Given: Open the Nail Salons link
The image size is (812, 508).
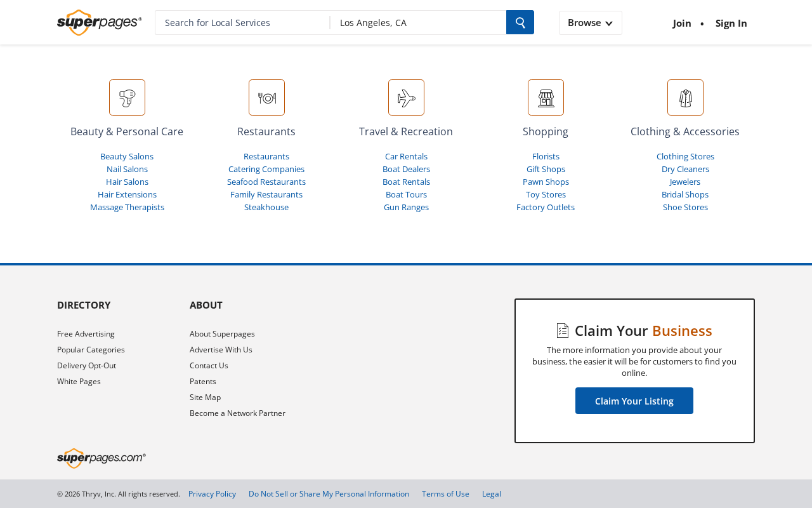Looking at the screenshot, I should click(x=127, y=169).
